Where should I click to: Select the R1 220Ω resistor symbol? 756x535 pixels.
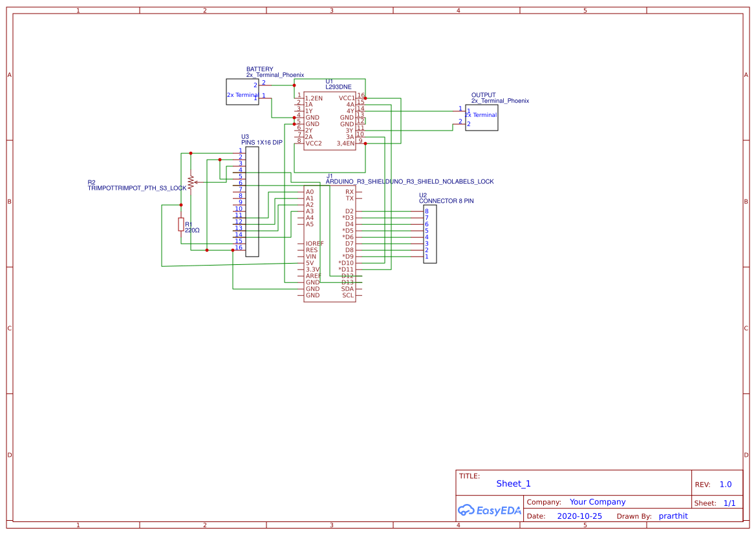[x=181, y=223]
